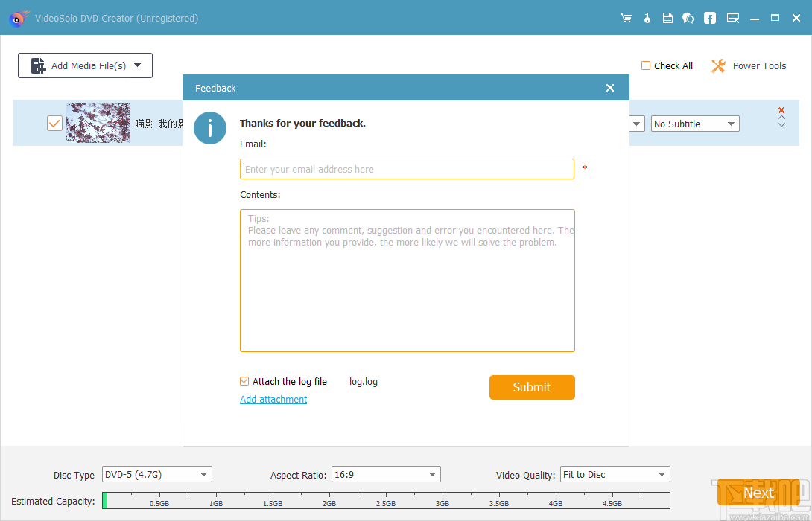Open the document/log icon in titlebar
The height and width of the screenshot is (521, 812).
point(667,17)
